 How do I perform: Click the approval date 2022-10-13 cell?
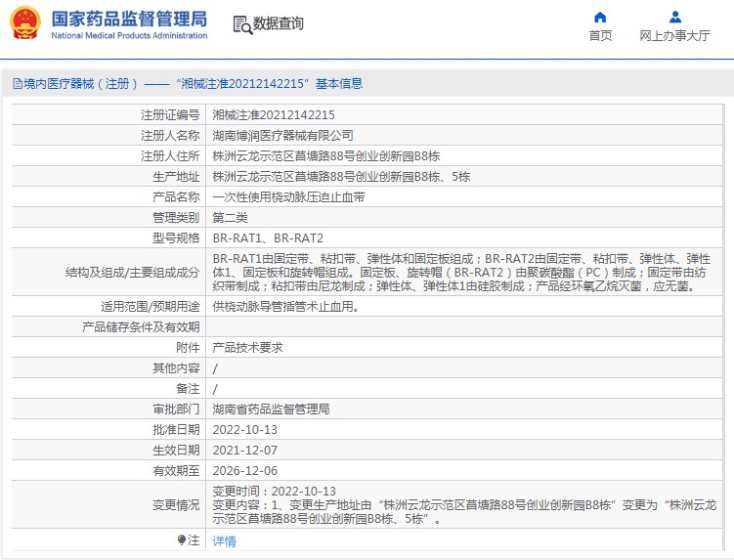pyautogui.click(x=244, y=429)
